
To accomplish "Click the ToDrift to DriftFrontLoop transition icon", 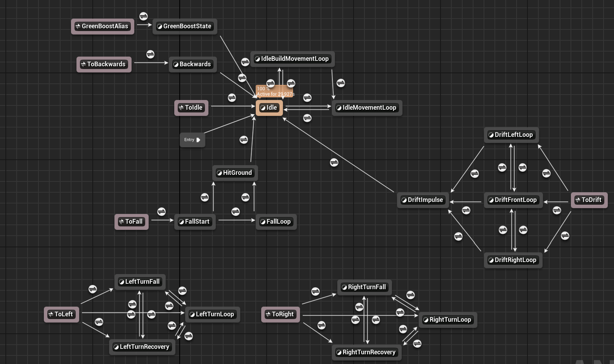I will click(x=557, y=210).
